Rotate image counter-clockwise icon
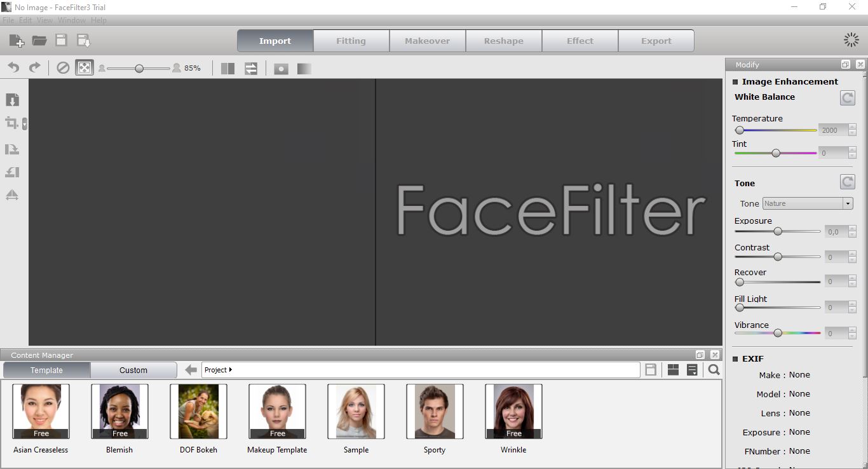Viewport: 868px width, 469px height. coord(12,172)
